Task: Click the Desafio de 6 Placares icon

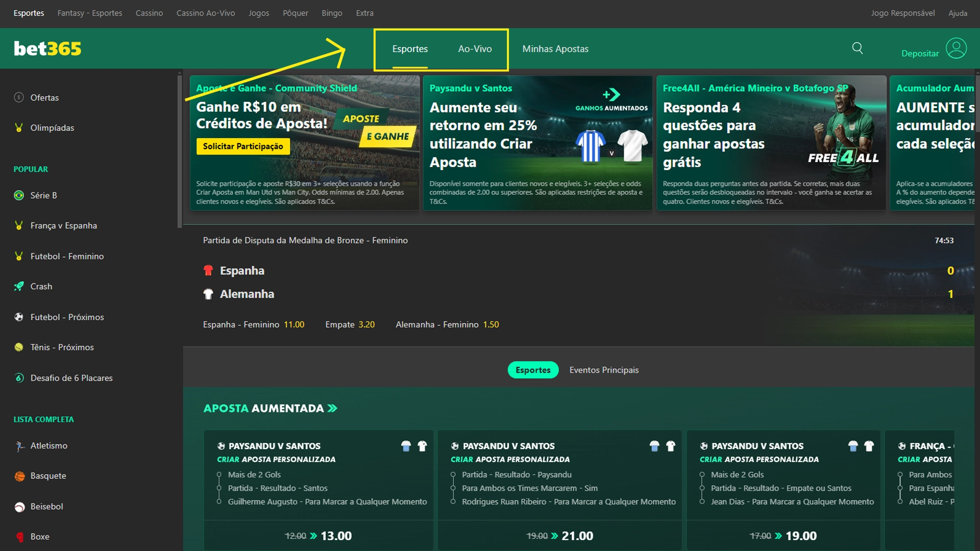Action: click(x=19, y=378)
